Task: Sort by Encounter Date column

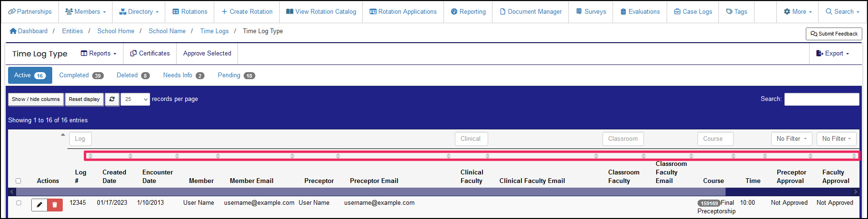Action: (157, 176)
